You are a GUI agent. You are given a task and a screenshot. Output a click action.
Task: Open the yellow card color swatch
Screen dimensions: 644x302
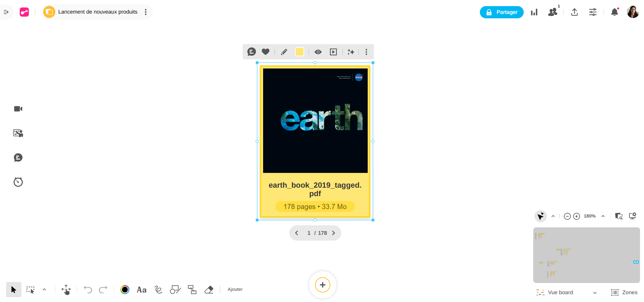299,52
